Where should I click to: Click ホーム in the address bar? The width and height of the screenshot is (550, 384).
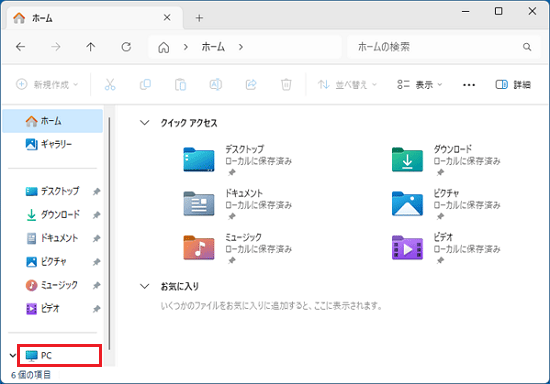click(213, 47)
